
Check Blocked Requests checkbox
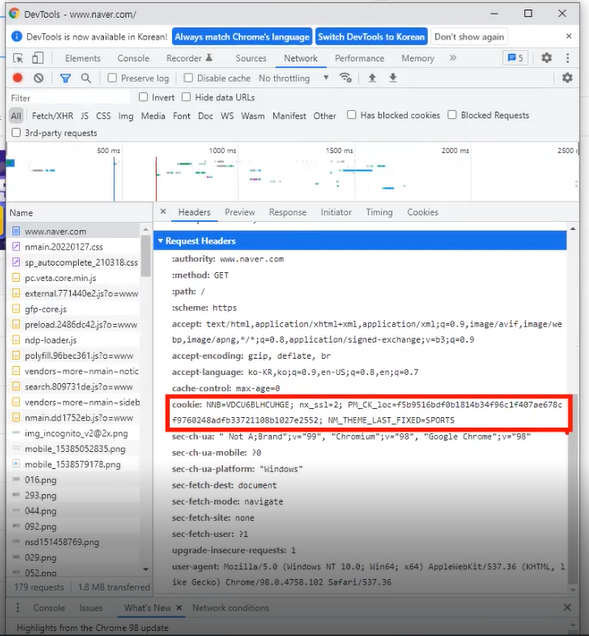452,115
